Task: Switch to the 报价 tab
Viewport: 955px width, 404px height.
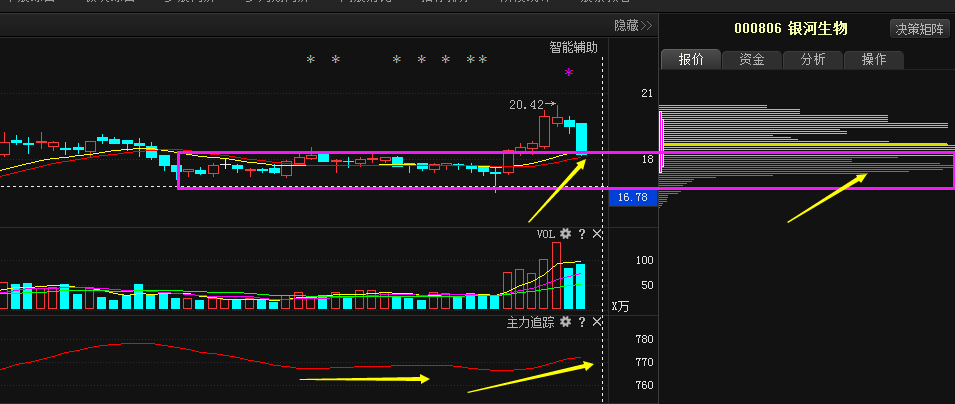Action: click(691, 60)
